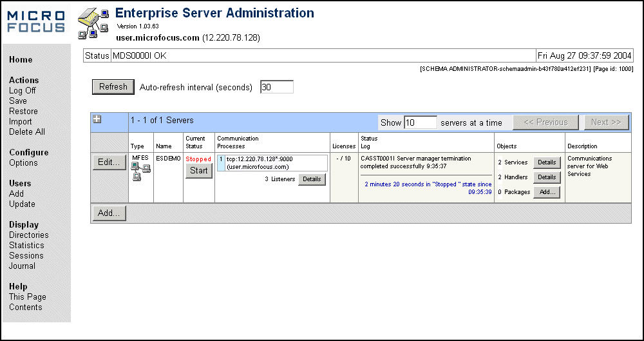Click '1 - 1 of 1 Servers' text
Viewport: 644px width, 341px height.
[x=162, y=121]
